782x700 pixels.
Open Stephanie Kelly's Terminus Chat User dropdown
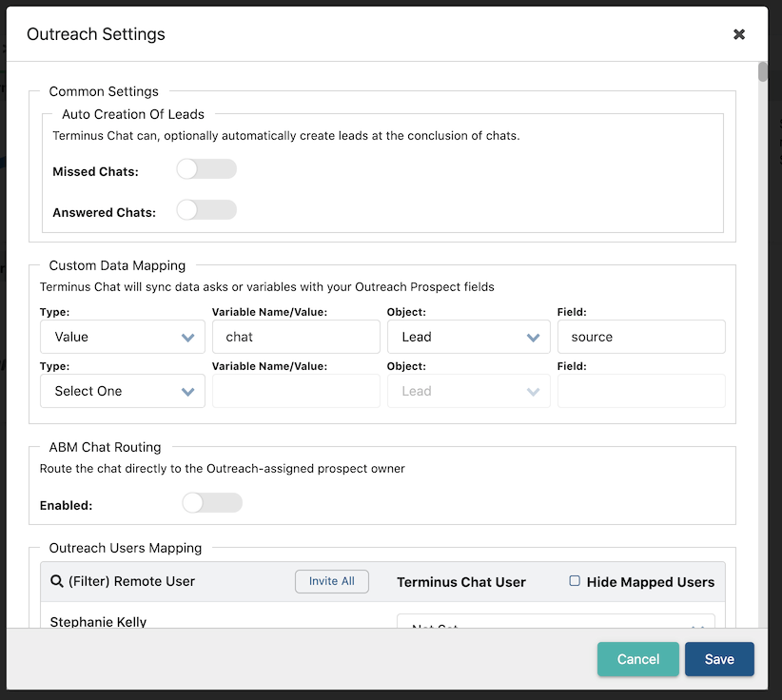coord(556,621)
